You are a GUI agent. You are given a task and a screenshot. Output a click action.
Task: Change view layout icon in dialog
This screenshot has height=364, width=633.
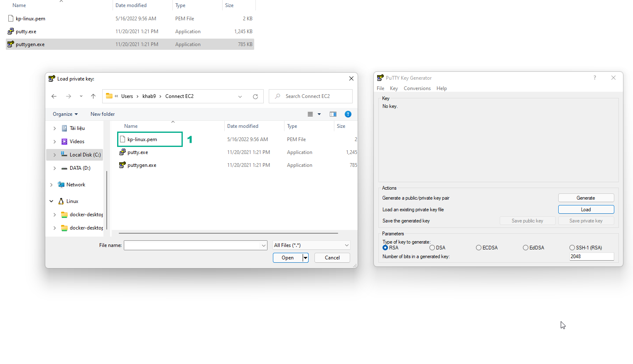(x=310, y=114)
